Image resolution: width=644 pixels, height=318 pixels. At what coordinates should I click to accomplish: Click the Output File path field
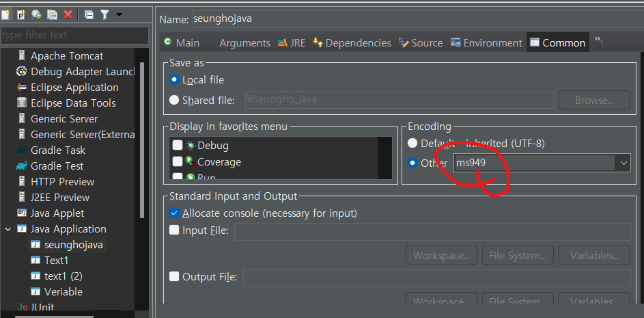[x=437, y=278]
